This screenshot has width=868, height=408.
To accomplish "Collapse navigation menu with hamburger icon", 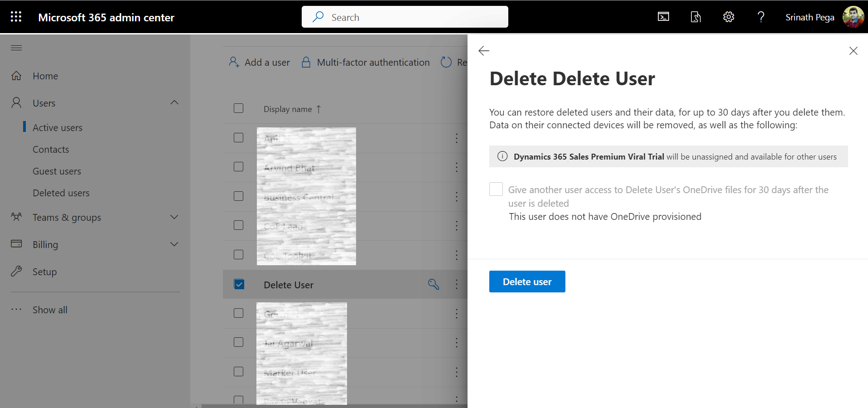I will 16,48.
